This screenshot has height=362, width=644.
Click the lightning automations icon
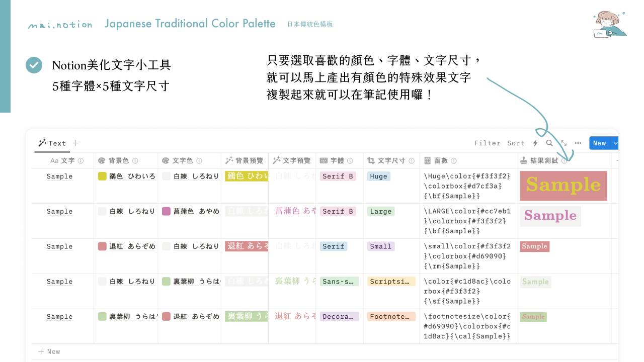pos(536,143)
